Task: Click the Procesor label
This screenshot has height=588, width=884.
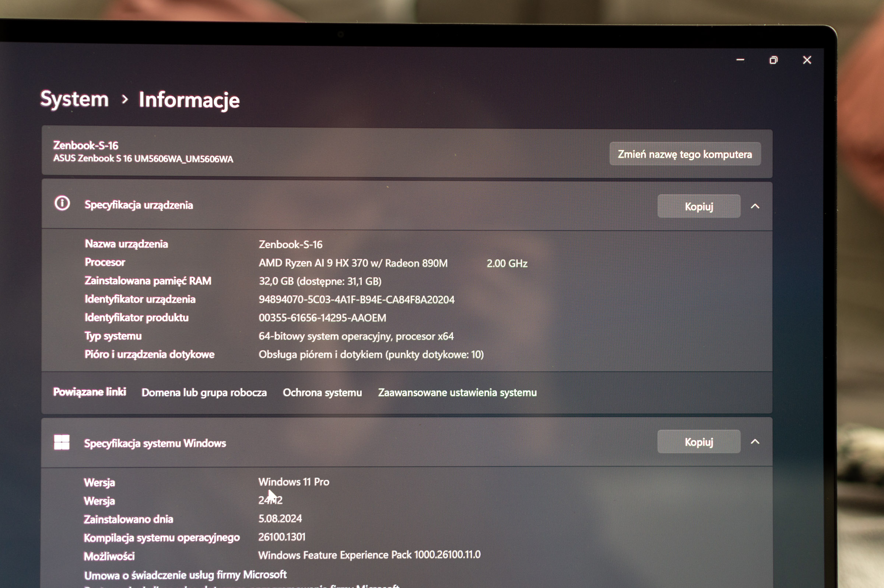Action: pyautogui.click(x=105, y=262)
